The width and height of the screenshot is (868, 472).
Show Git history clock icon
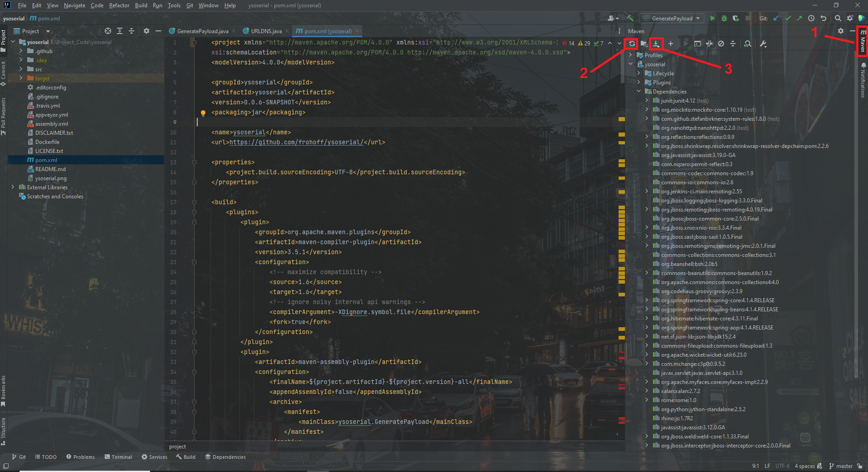pos(811,18)
